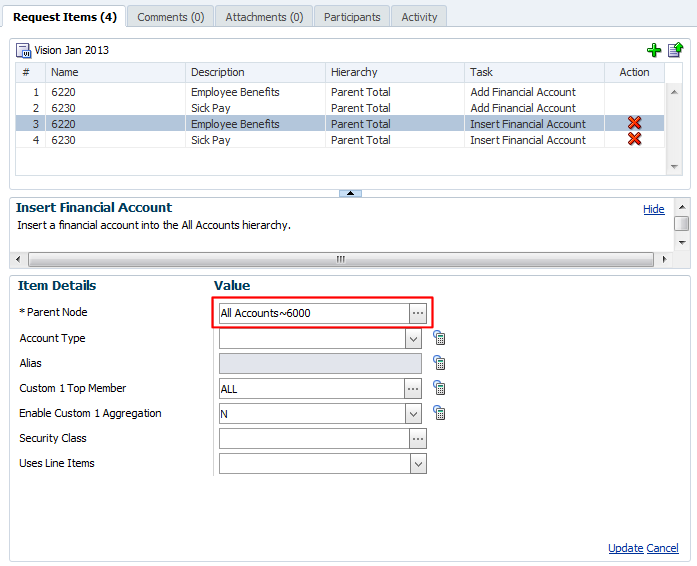Click the Update link

[x=625, y=548]
